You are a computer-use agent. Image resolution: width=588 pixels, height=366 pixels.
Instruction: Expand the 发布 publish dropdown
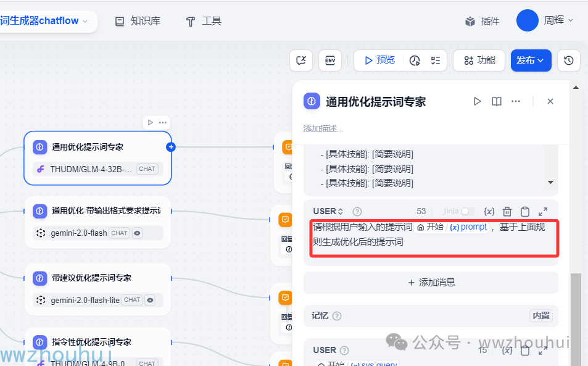point(531,60)
